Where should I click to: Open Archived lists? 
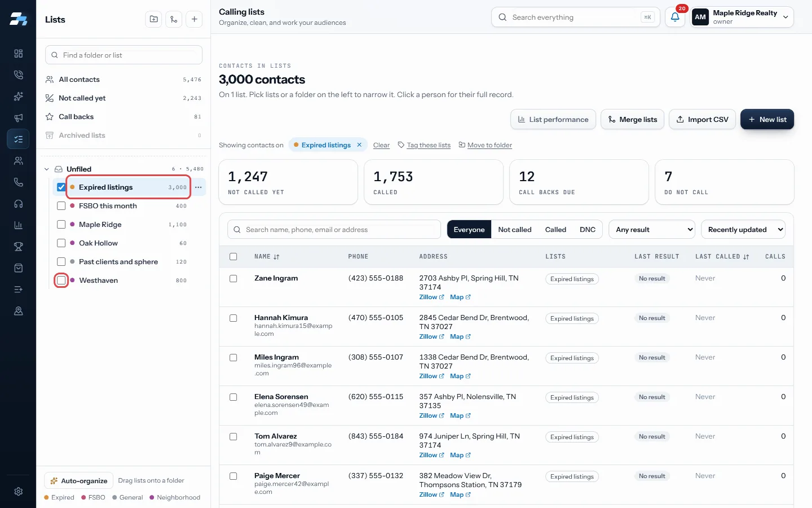coord(123,135)
